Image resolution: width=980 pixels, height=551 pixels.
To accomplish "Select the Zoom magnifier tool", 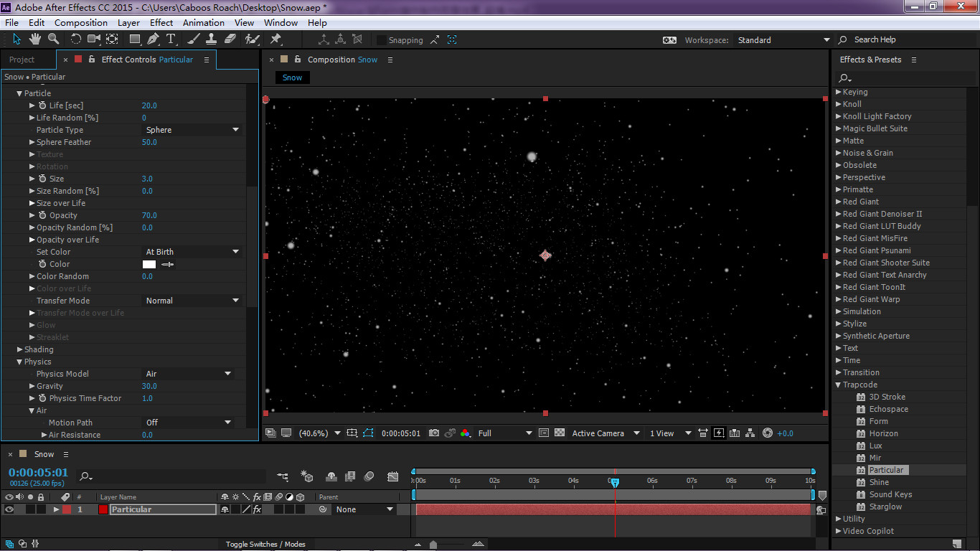I will 53,39.
